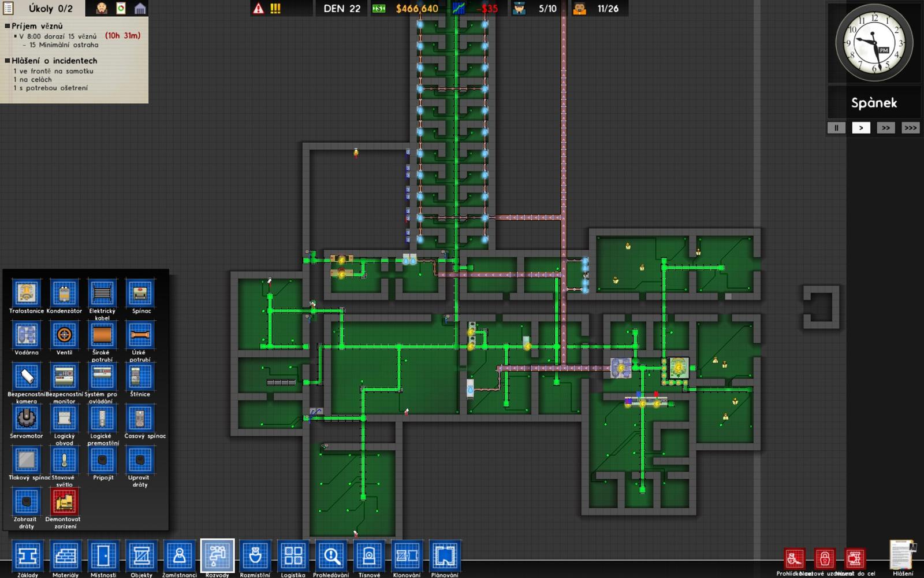
Task: Select the Trafostanice power station tool
Action: click(27, 293)
